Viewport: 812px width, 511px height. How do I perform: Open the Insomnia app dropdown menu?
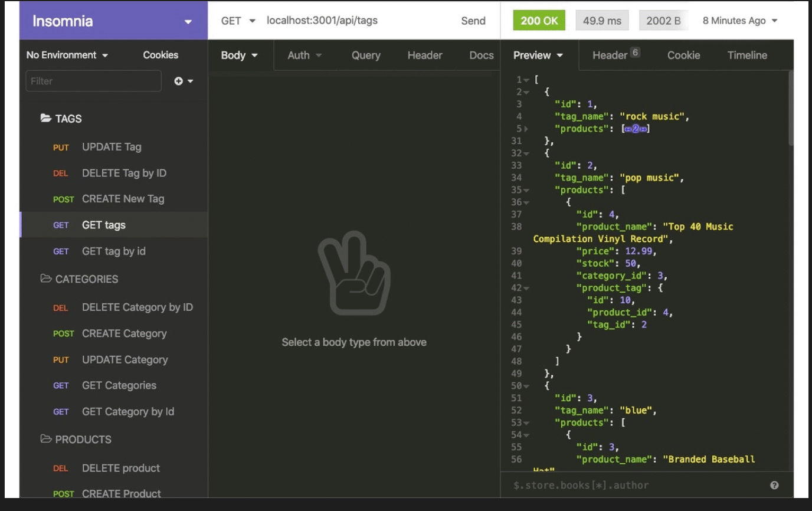click(188, 22)
